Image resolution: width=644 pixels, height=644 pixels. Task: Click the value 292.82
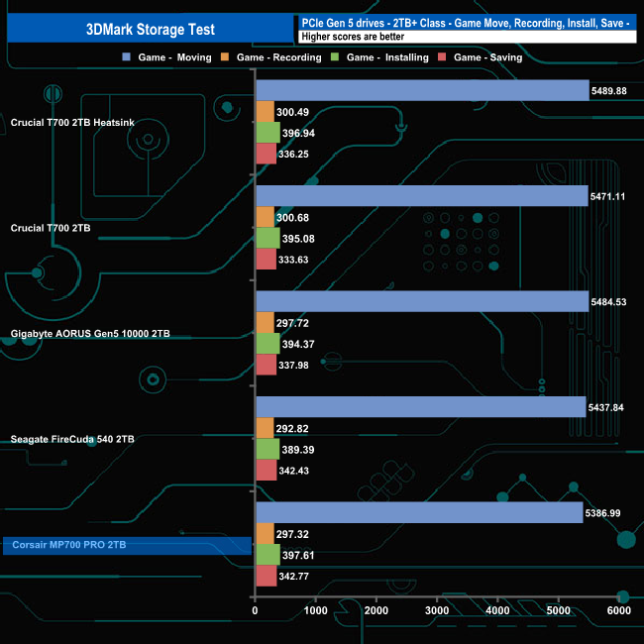click(292, 428)
